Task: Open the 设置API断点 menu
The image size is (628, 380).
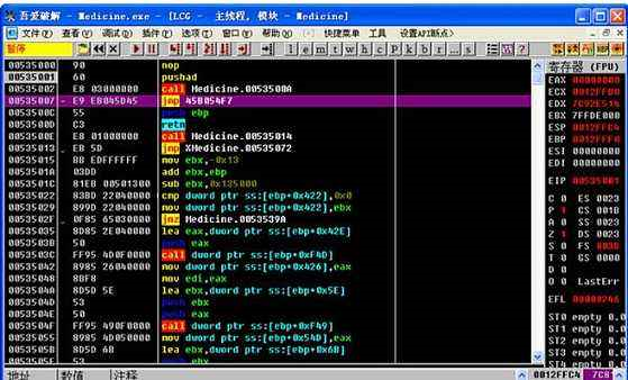Action: click(x=427, y=33)
